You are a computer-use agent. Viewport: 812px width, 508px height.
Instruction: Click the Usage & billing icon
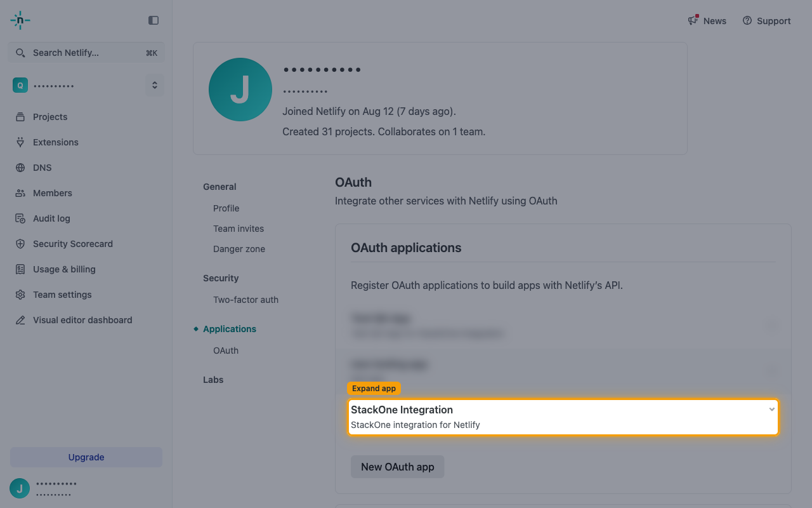tap(20, 269)
